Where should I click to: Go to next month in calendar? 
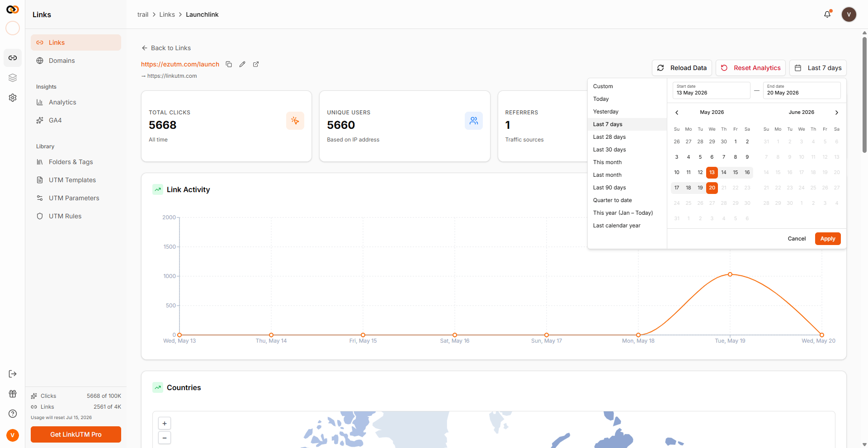[837, 113]
